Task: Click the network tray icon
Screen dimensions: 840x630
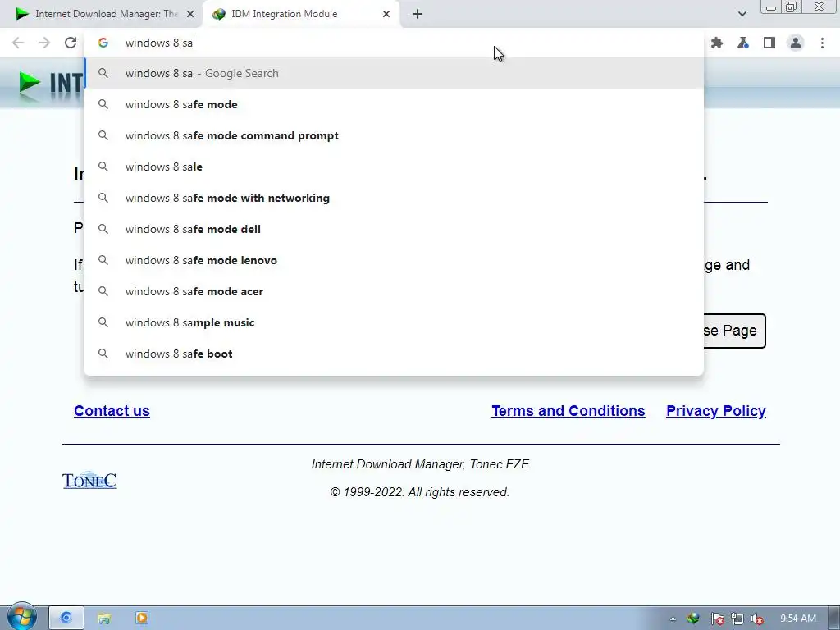Action: tap(737, 619)
